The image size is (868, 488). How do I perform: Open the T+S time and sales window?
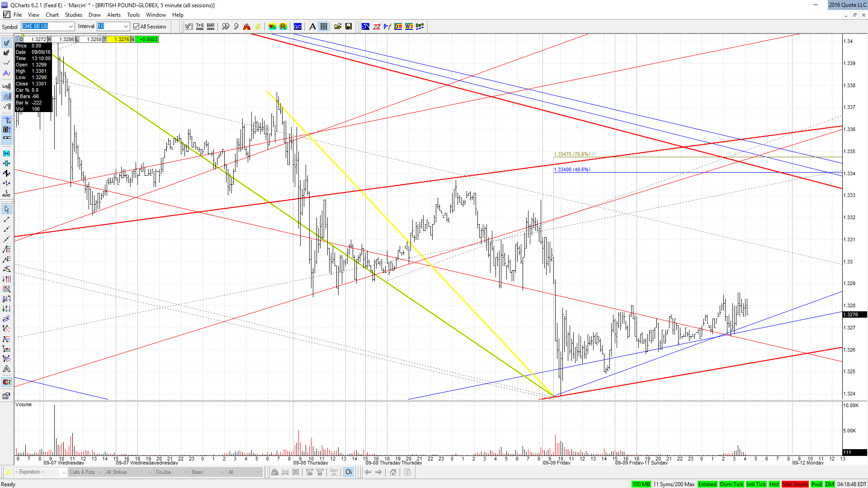point(200,27)
